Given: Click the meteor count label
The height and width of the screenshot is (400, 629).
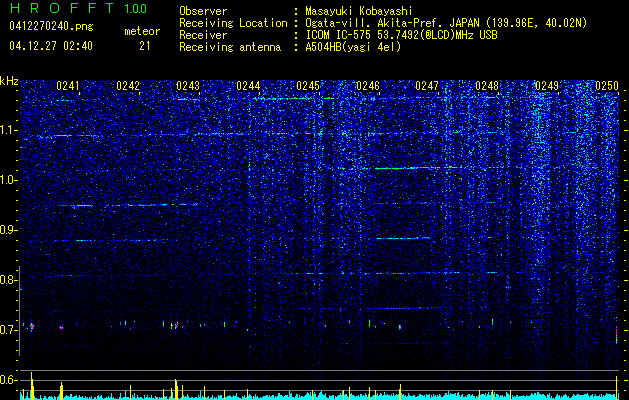Looking at the screenshot, I should [142, 31].
